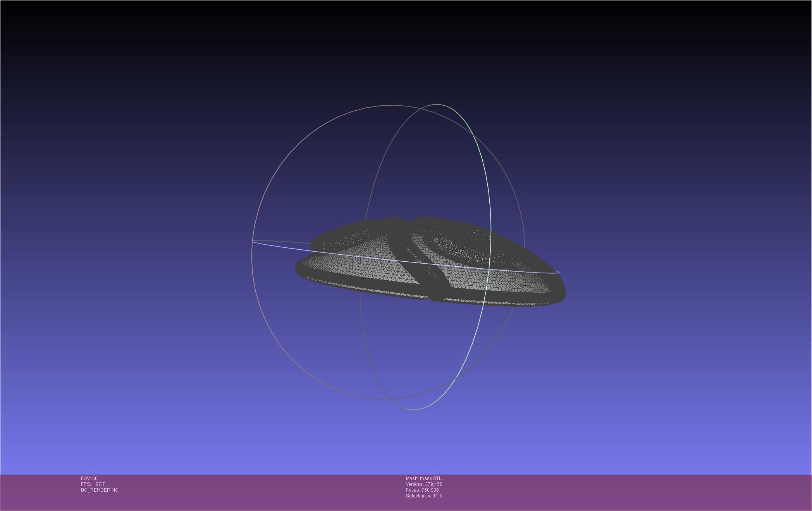Click the FOV: 60 readout

coord(89,478)
